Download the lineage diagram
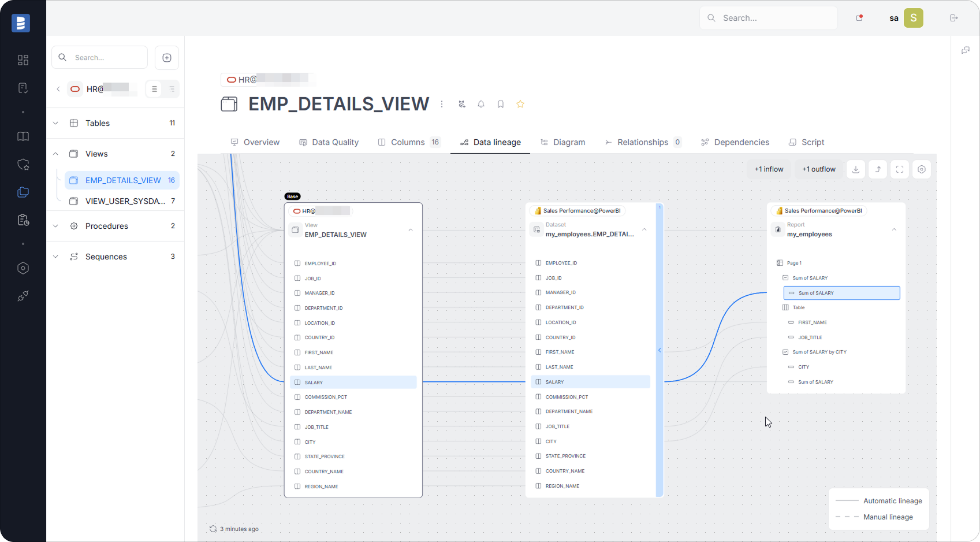Screen dimensions: 980x542 pyautogui.click(x=856, y=169)
